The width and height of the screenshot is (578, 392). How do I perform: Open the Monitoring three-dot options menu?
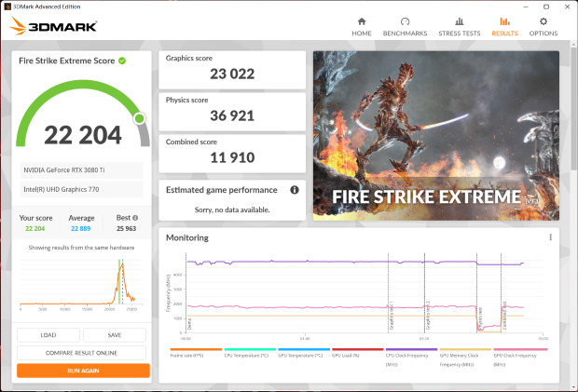[550, 237]
